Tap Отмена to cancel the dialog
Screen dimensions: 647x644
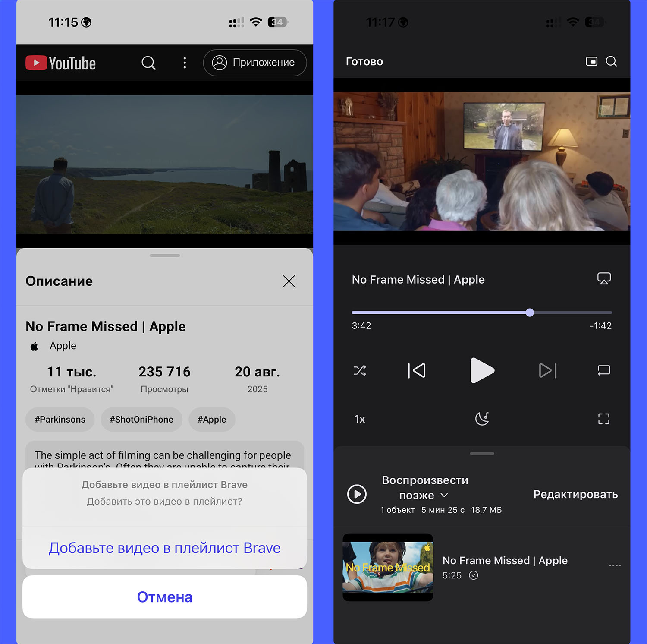tap(164, 597)
